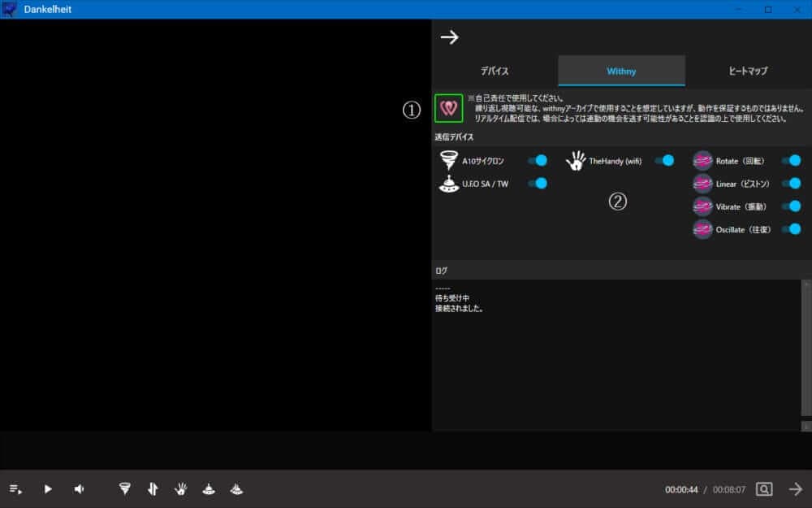Click the search preview icon beside the timecode
The height and width of the screenshot is (508, 812).
click(x=763, y=489)
